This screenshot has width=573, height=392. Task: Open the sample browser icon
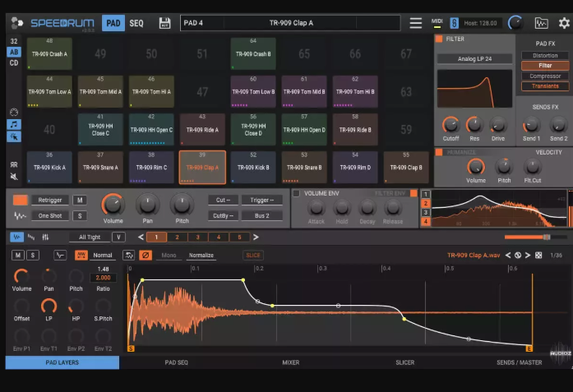pyautogui.click(x=541, y=23)
